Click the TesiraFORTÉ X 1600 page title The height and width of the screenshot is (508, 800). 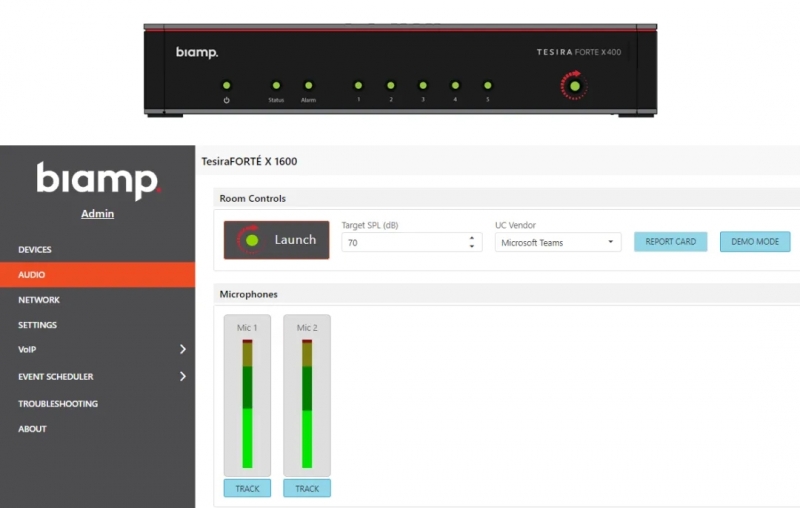(x=249, y=161)
